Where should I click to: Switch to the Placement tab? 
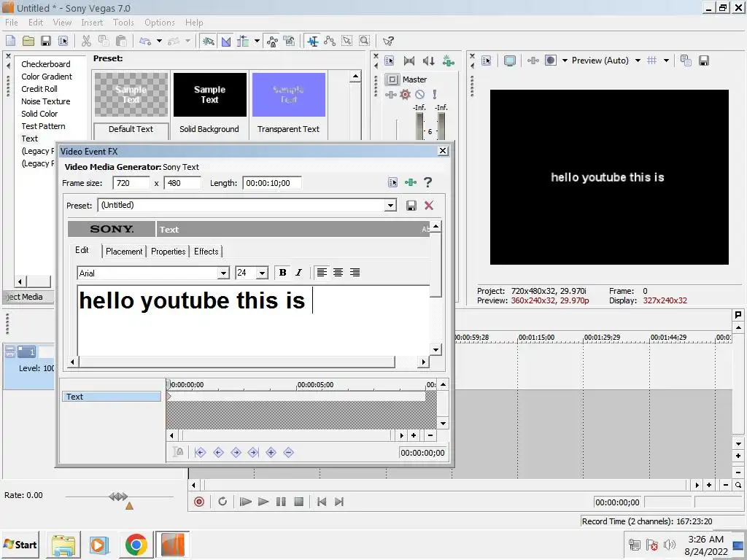(x=124, y=252)
